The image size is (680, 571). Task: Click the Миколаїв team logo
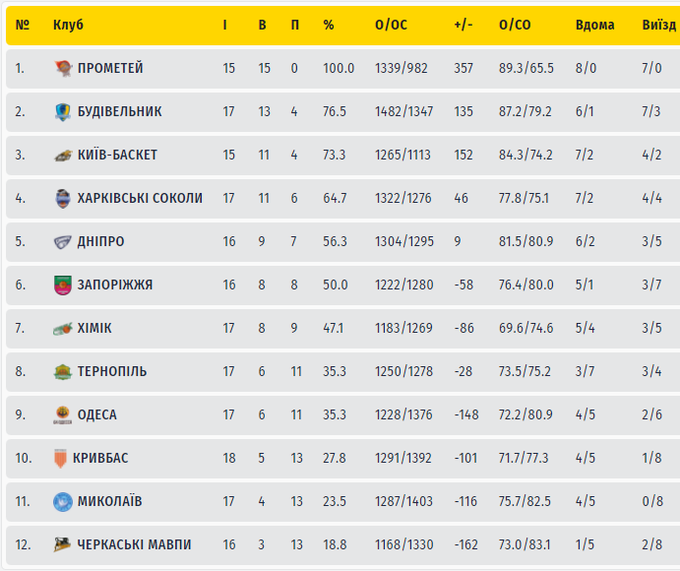[62, 501]
